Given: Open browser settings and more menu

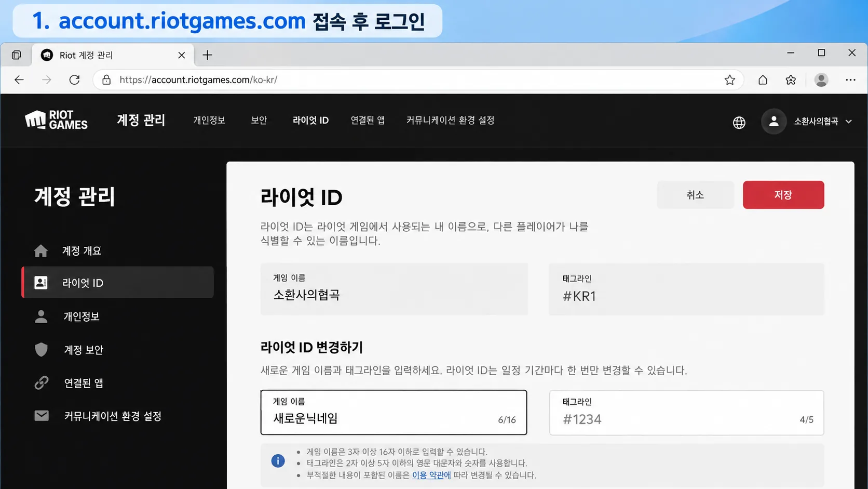Looking at the screenshot, I should (850, 80).
